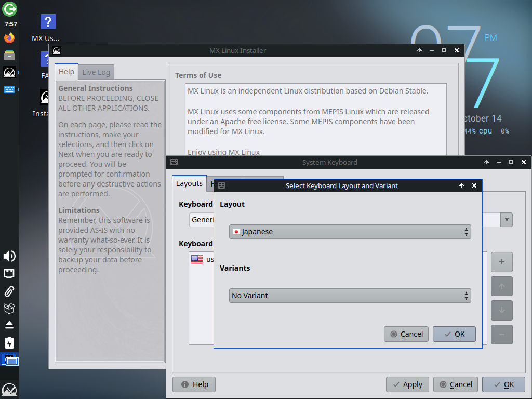Click the workspace switcher icon
This screenshot has height=399, width=532.
(10, 360)
